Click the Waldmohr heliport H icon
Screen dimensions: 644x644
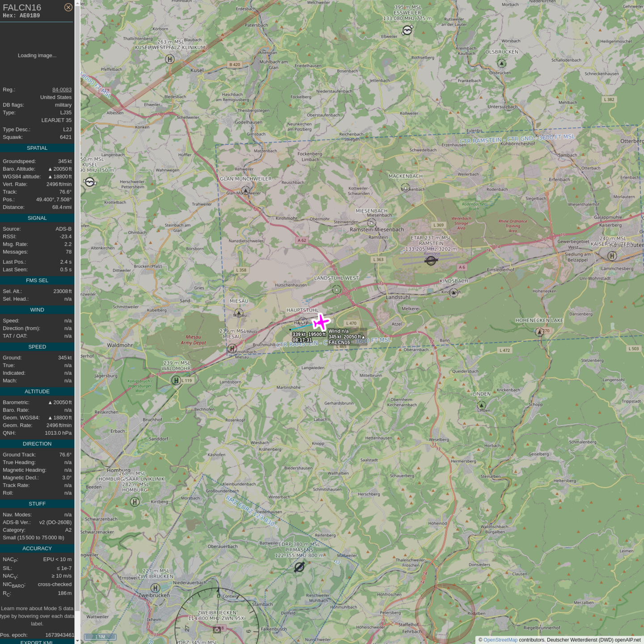(x=176, y=380)
